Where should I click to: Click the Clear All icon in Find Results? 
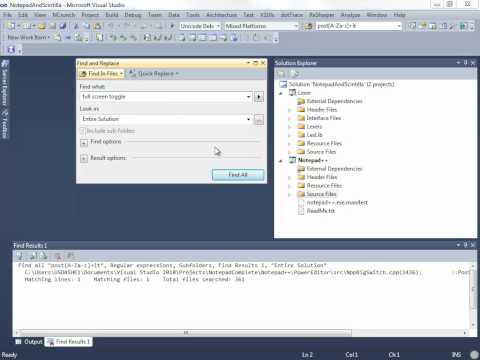58,256
